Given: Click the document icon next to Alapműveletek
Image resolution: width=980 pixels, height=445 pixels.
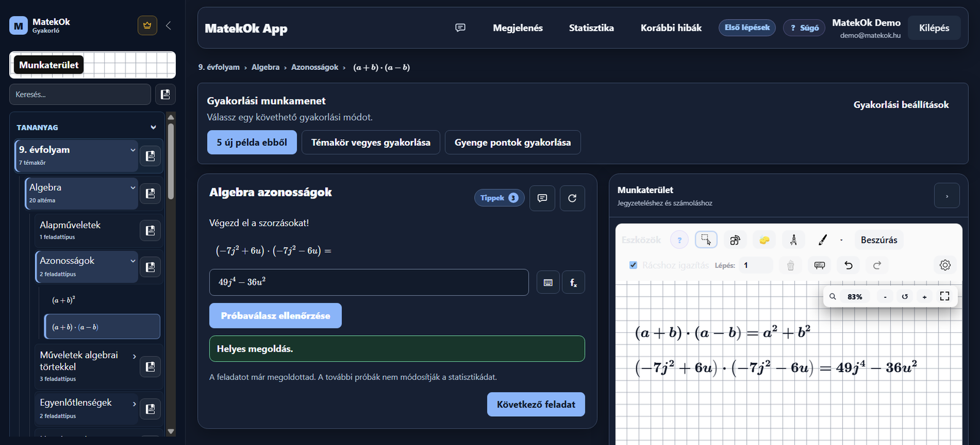Looking at the screenshot, I should click(151, 230).
